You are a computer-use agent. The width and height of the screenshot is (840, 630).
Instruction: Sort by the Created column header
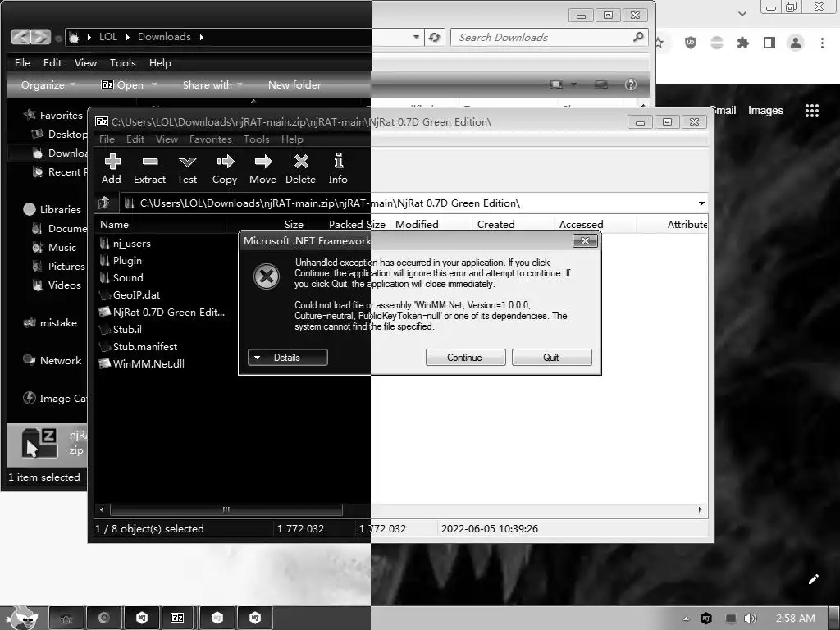tap(496, 225)
